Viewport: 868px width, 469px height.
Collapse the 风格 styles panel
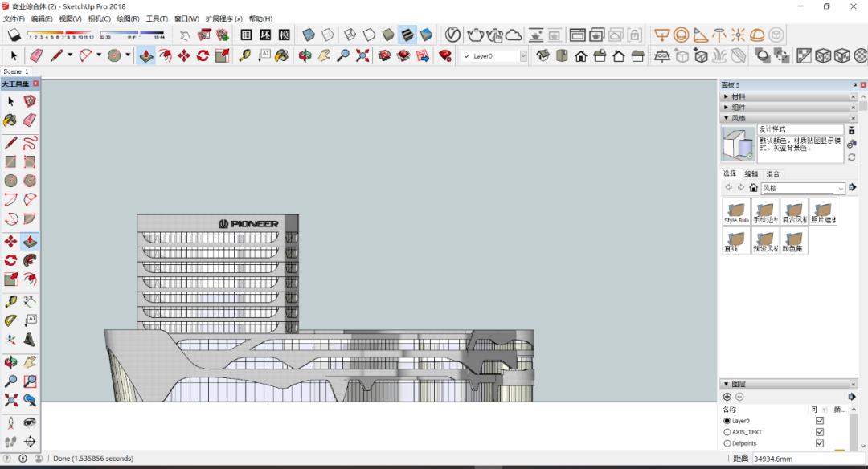pyautogui.click(x=727, y=118)
